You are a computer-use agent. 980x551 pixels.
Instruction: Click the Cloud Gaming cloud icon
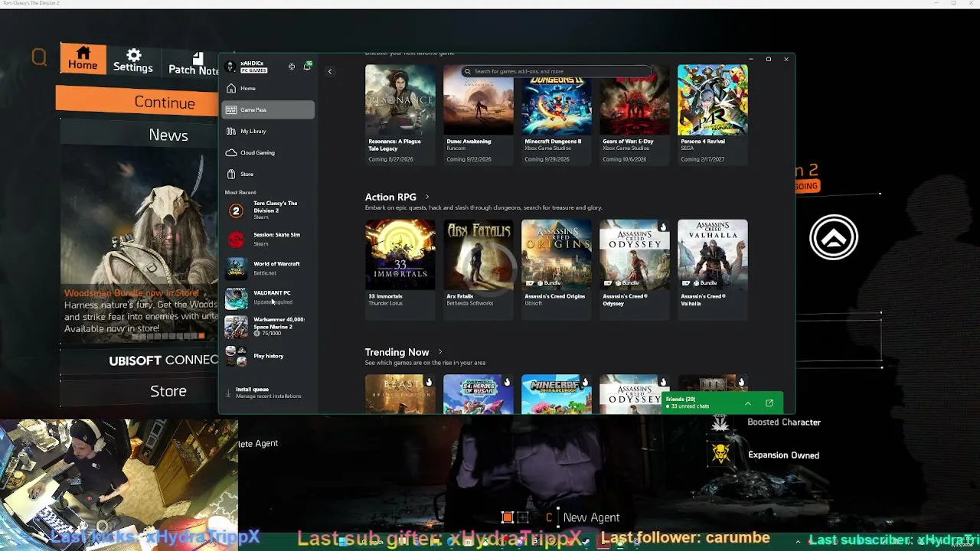[x=231, y=152]
